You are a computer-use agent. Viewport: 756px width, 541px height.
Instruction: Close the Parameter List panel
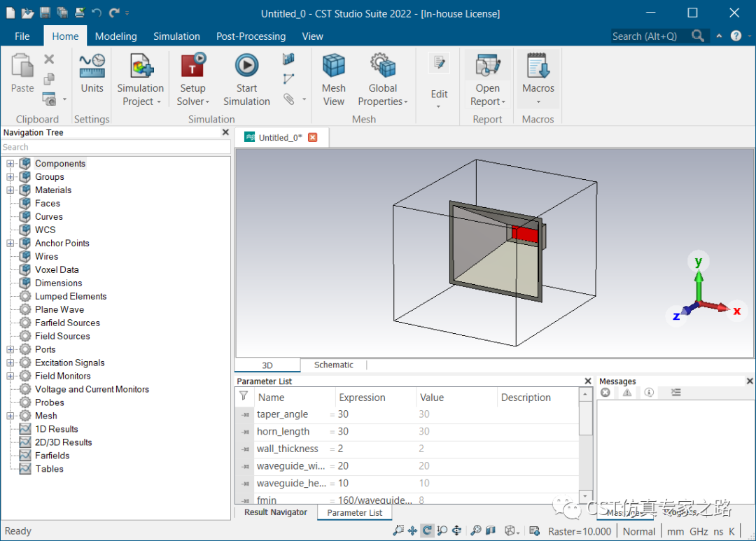588,381
